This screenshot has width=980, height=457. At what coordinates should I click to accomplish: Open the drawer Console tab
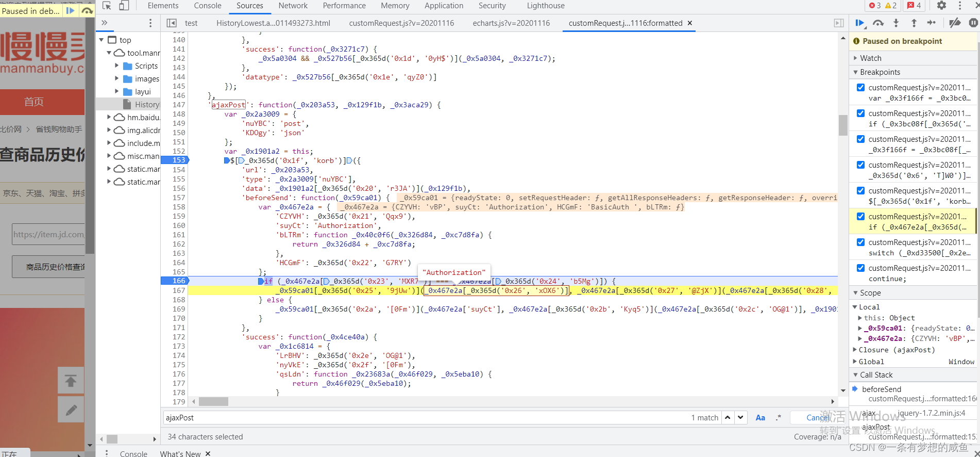tap(133, 453)
